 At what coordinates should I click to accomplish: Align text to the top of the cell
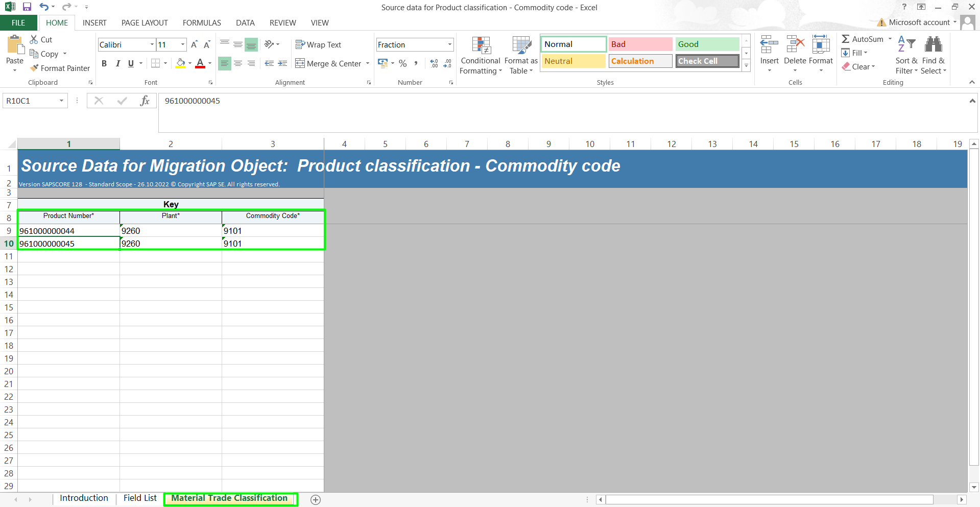225,45
